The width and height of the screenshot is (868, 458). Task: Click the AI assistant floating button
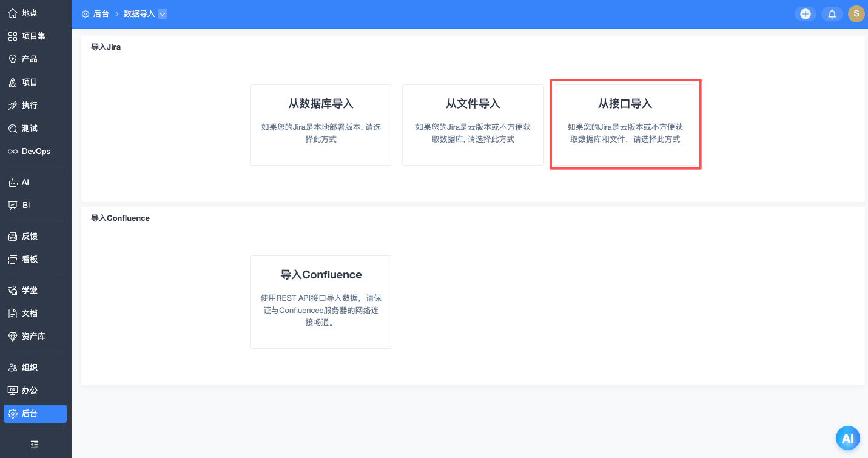(x=847, y=438)
